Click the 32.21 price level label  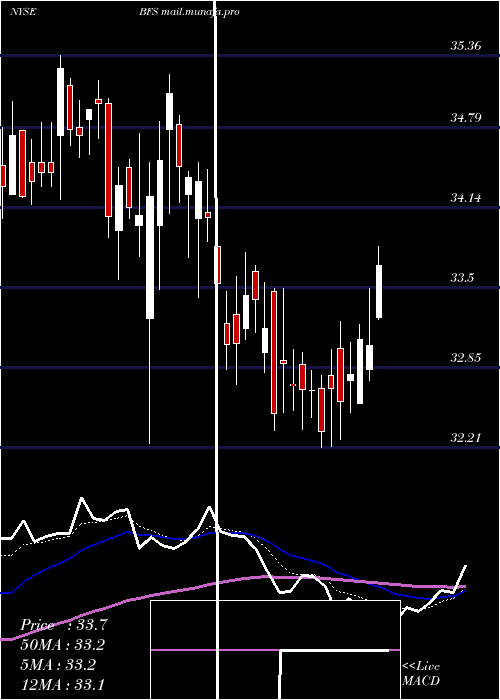466,438
